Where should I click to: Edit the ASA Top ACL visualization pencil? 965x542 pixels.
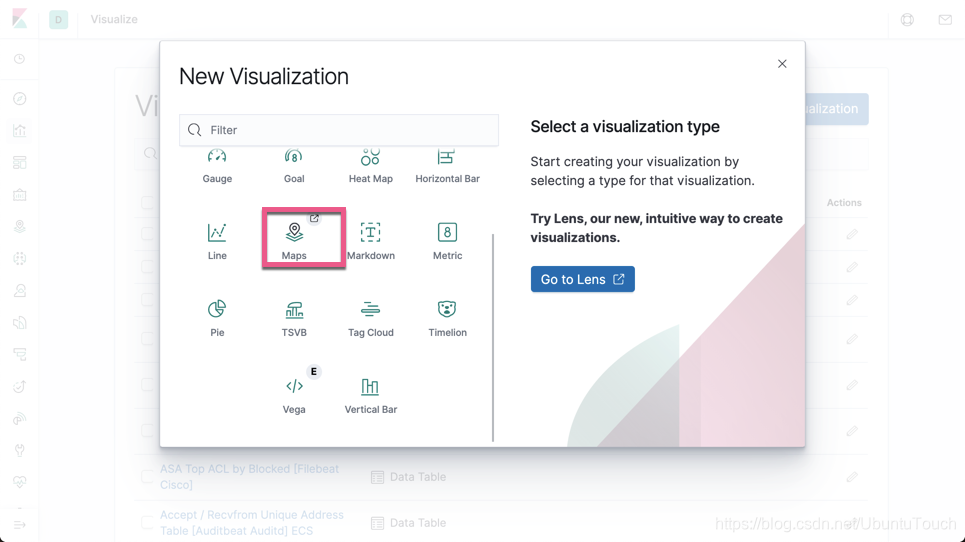point(852,477)
